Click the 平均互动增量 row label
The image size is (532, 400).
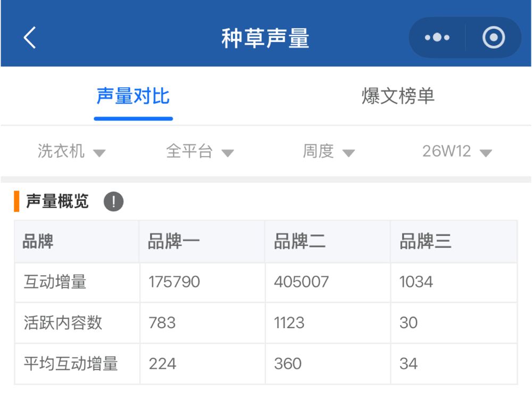[71, 364]
